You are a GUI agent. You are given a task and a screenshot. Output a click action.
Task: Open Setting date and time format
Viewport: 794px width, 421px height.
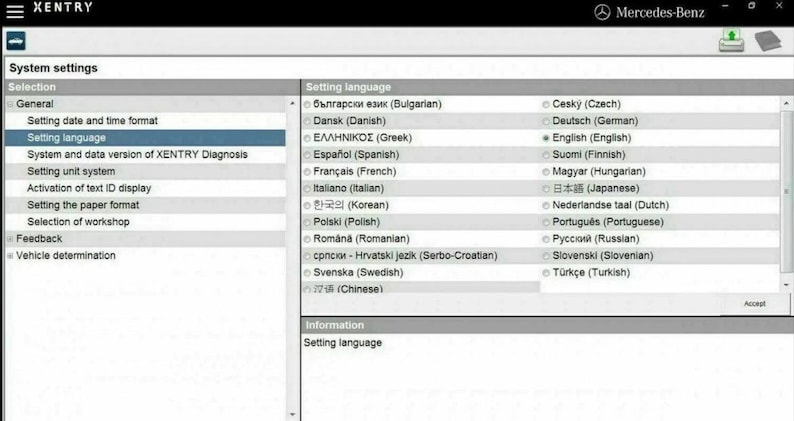[x=92, y=121]
